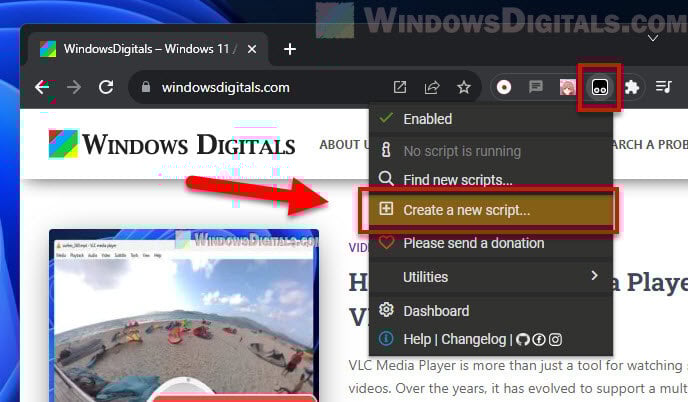The image size is (688, 402).
Task: Click the media control playlist icon
Action: [662, 87]
